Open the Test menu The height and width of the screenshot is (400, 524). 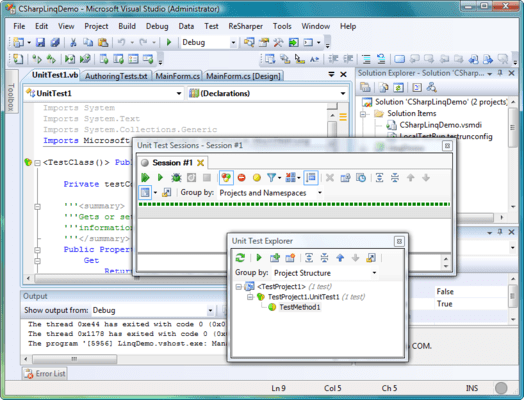[x=211, y=26]
